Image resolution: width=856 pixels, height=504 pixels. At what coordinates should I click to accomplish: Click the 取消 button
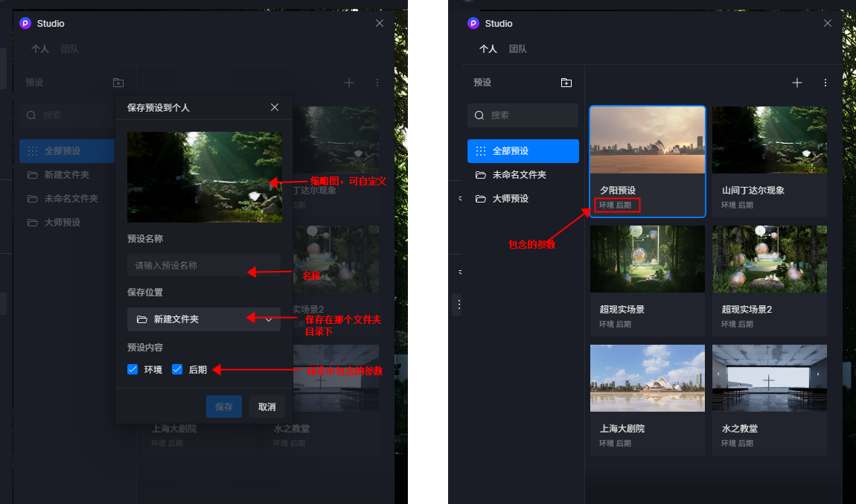[267, 406]
